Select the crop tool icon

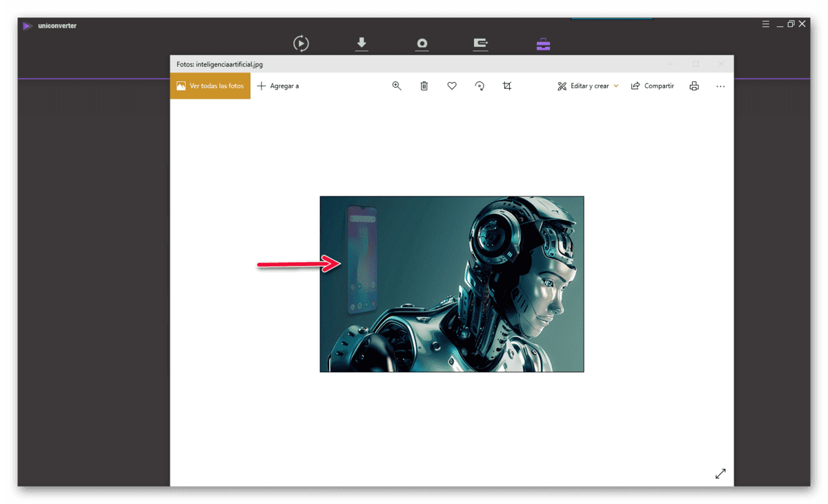(507, 86)
